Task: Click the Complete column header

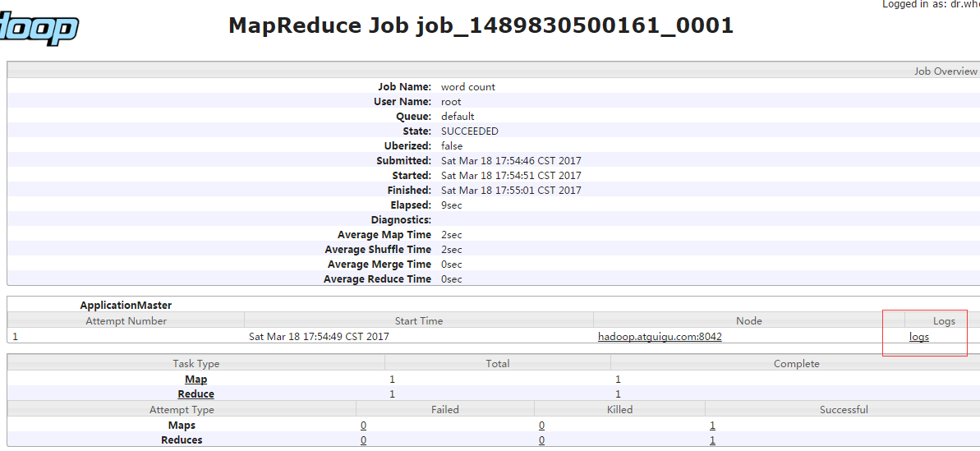Action: (796, 364)
